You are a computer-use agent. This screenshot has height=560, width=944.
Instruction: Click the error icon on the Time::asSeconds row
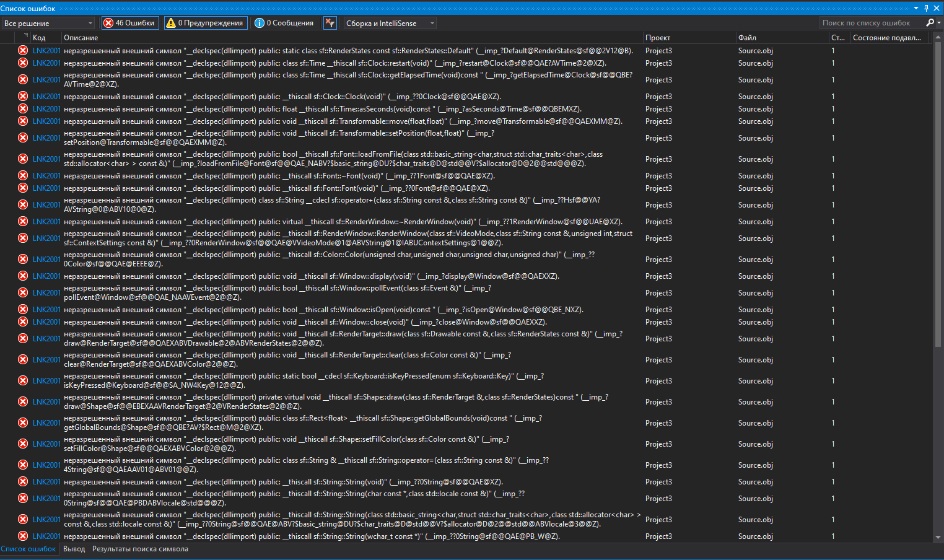point(23,108)
